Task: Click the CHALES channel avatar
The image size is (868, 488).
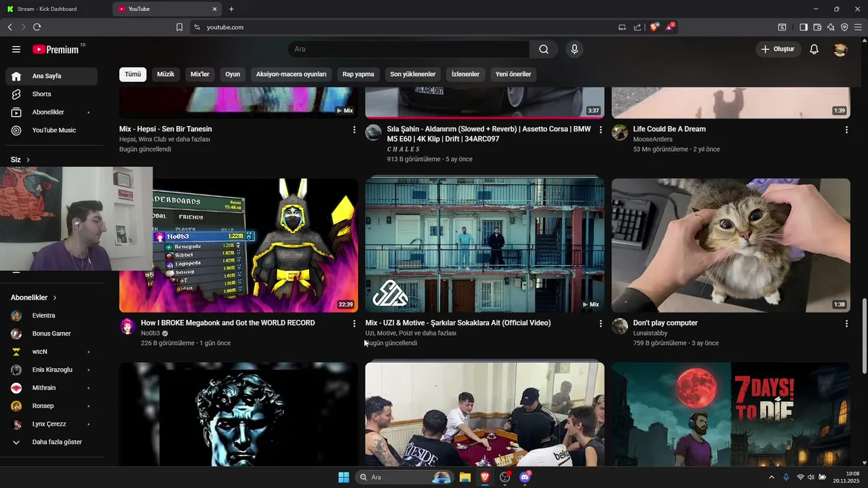Action: tap(374, 132)
